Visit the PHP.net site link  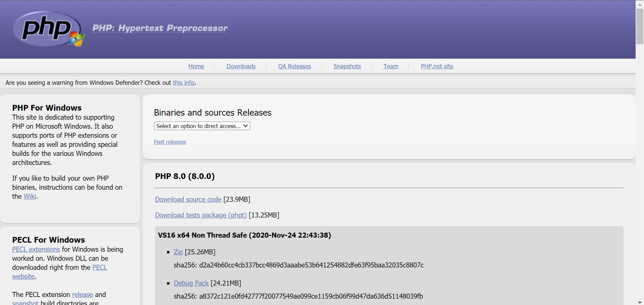point(437,66)
